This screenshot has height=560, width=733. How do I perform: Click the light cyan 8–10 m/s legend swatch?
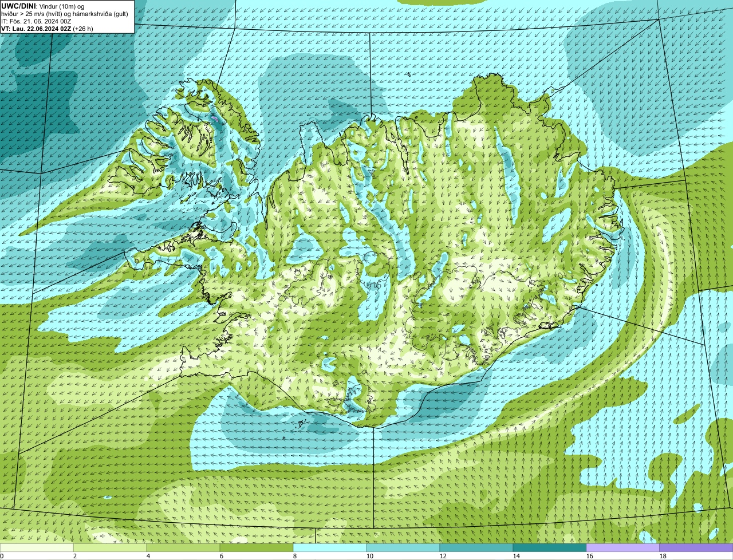(330, 547)
